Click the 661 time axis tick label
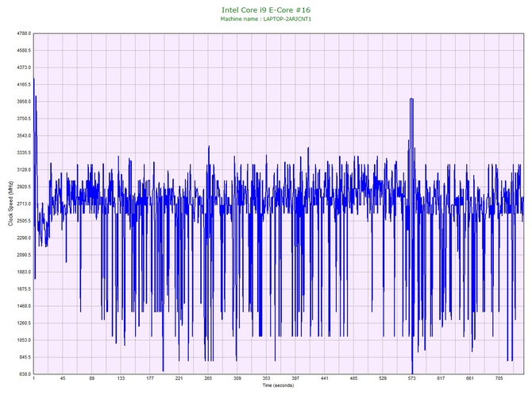Screen dimensions: 532x399 pos(470,378)
